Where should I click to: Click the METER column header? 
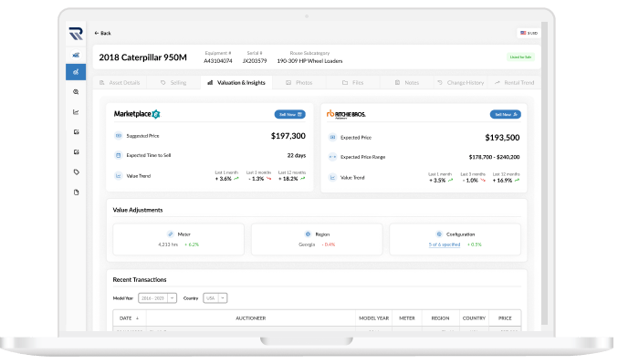point(407,318)
